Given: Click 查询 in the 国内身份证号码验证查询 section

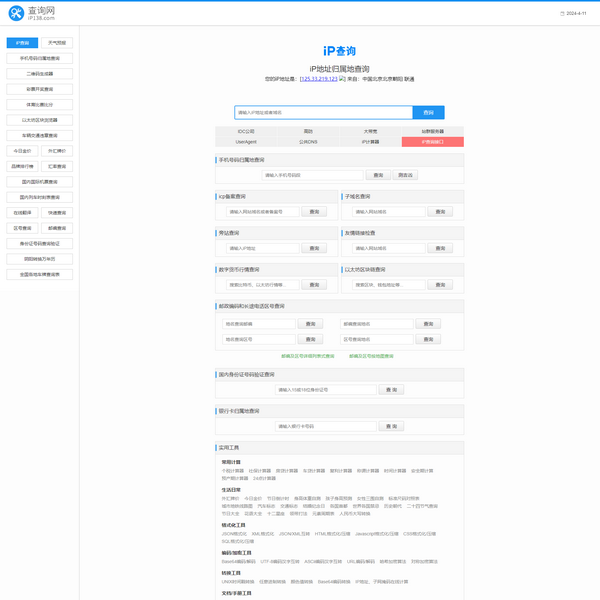Looking at the screenshot, I should 391,390.
